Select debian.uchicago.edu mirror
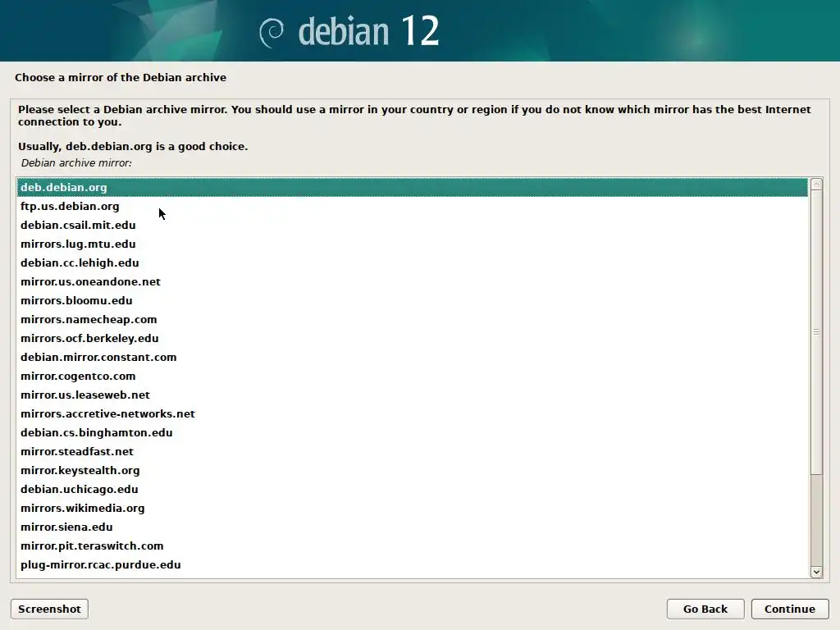 [412, 489]
